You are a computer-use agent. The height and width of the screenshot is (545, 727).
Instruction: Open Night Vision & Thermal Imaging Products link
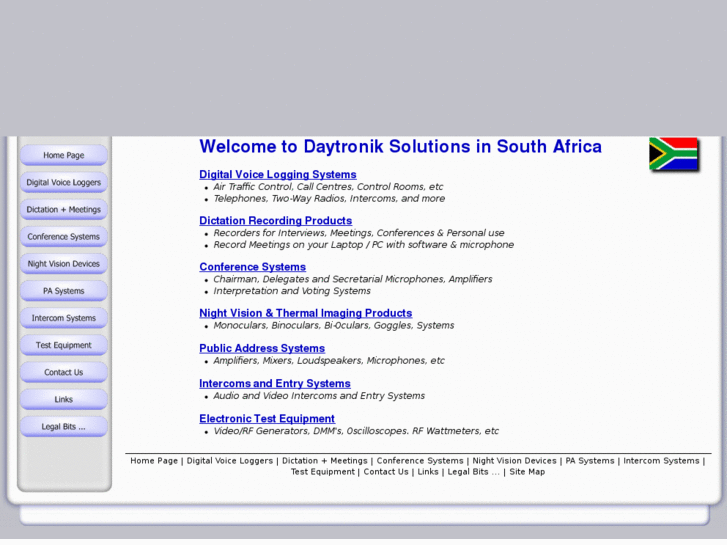pos(306,313)
